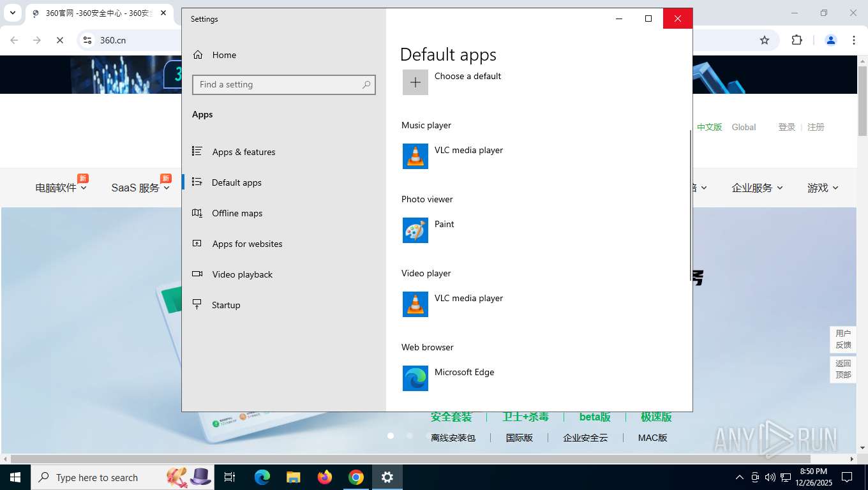Viewport: 868px width, 490px height.
Task: Click VLC cone icon under Music player
Action: point(415,156)
